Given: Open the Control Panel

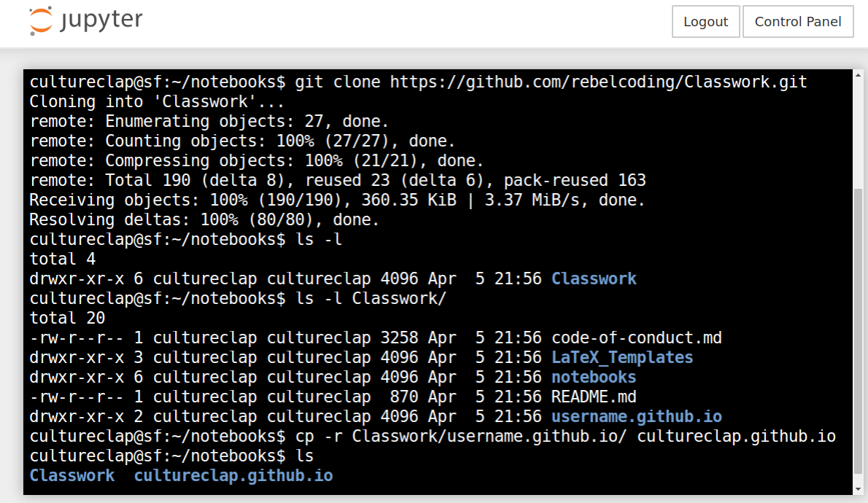Looking at the screenshot, I should pos(798,22).
